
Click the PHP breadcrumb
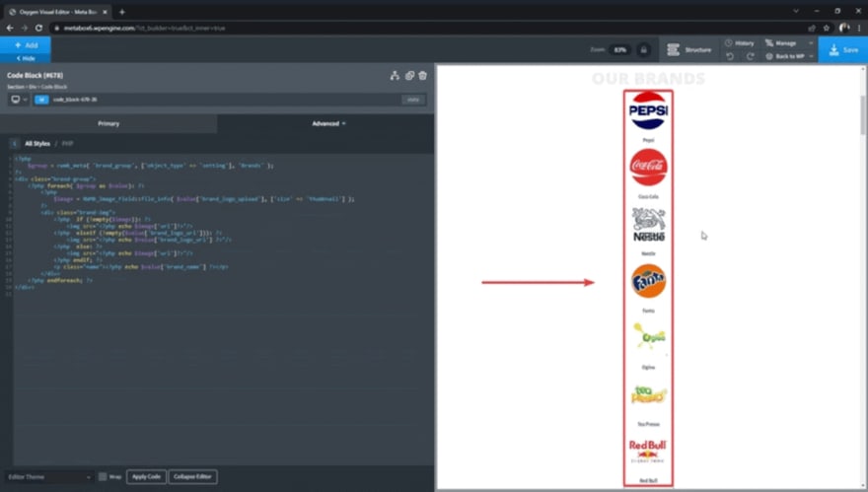(67, 143)
